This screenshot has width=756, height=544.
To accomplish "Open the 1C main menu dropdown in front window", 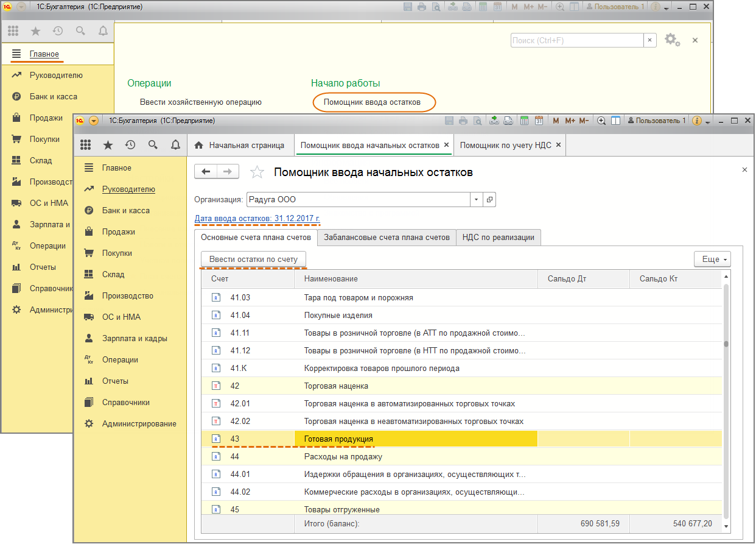I will click(x=94, y=121).
